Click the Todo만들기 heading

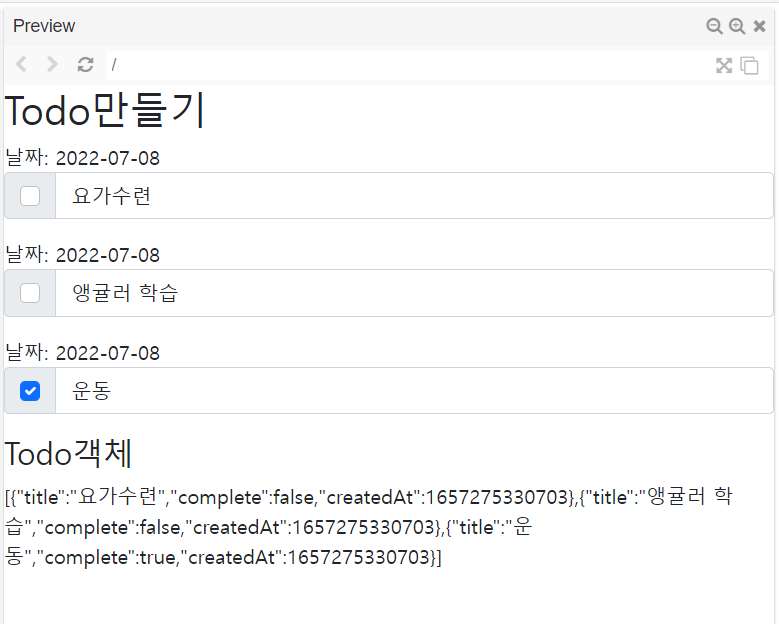[105, 111]
